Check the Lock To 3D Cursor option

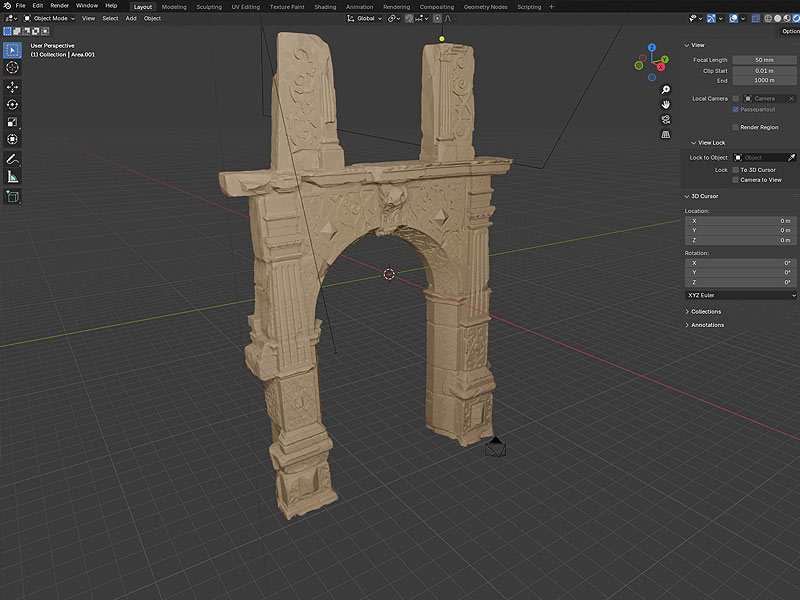tap(736, 170)
